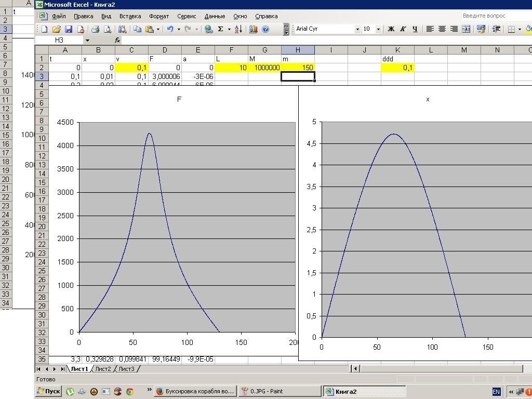Open the Name Box dropdown arrow
532x399 pixels.
[87, 40]
